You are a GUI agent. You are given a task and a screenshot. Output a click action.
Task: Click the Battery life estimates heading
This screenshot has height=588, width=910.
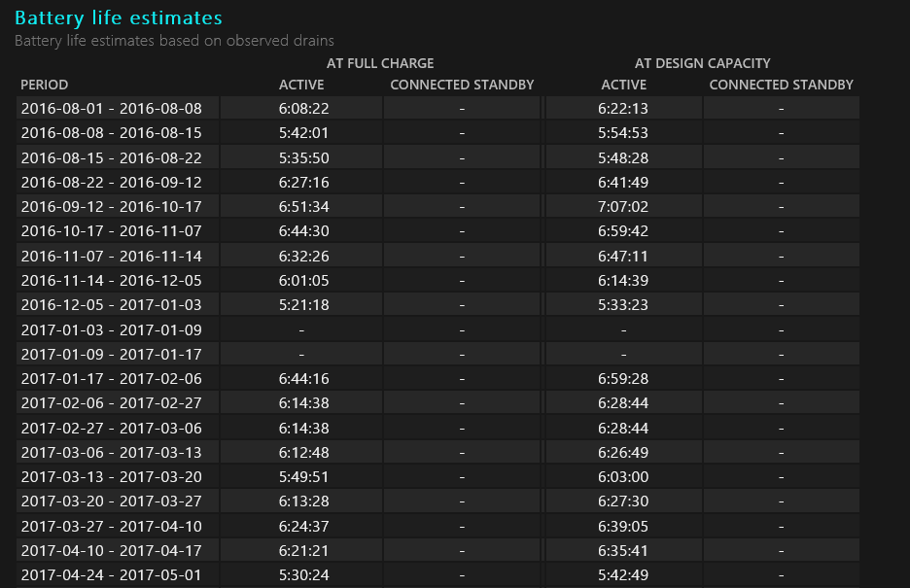click(x=117, y=17)
